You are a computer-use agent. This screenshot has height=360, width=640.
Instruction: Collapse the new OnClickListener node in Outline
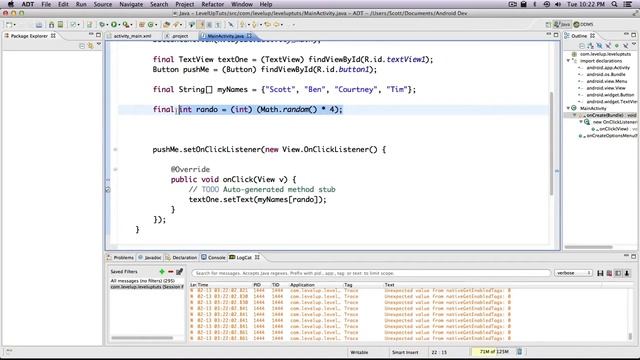(x=581, y=122)
